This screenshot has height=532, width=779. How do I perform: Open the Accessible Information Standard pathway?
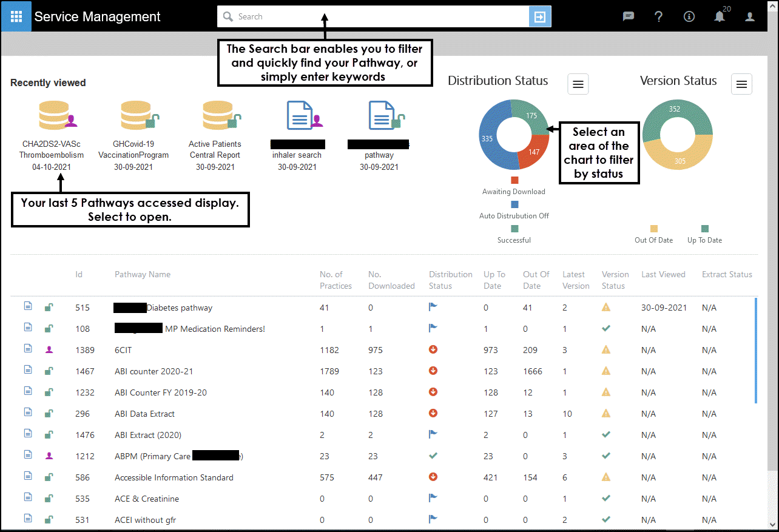click(174, 477)
